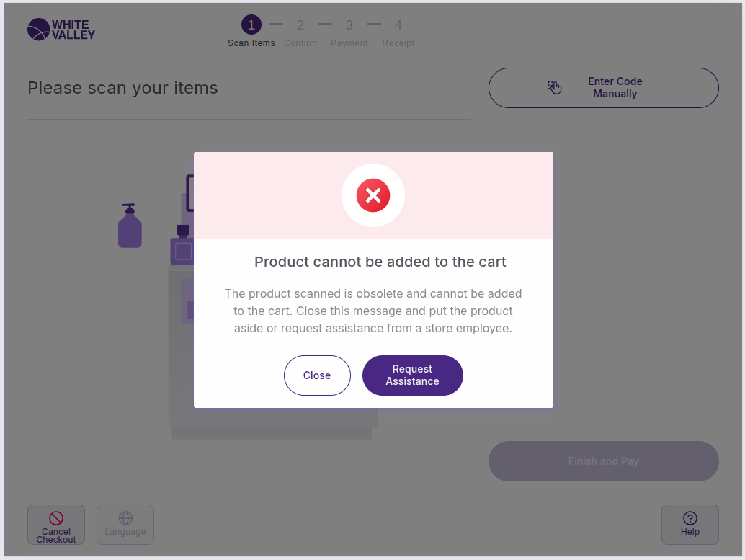Click the Cancel Checkout label
Viewport: 745px width, 560px height.
coord(56,536)
